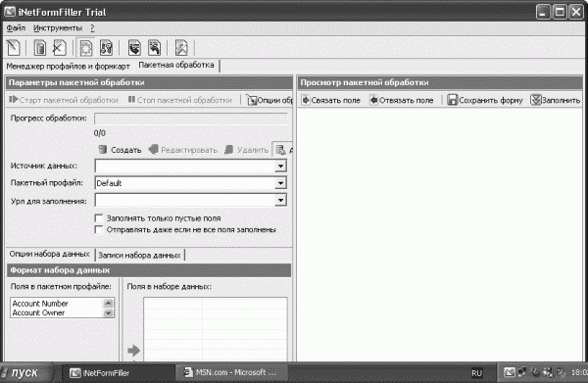
Task: Click Редактировать to edit data source
Action: [x=183, y=150]
